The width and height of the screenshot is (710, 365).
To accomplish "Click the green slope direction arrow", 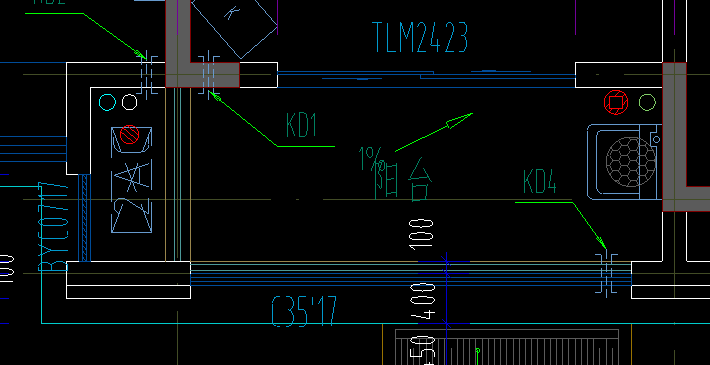I will (x=434, y=132).
